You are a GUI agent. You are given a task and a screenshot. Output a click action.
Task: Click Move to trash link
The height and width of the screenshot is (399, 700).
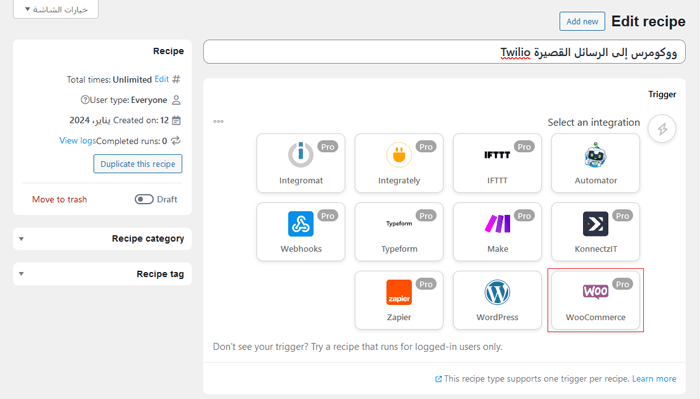[x=59, y=200]
